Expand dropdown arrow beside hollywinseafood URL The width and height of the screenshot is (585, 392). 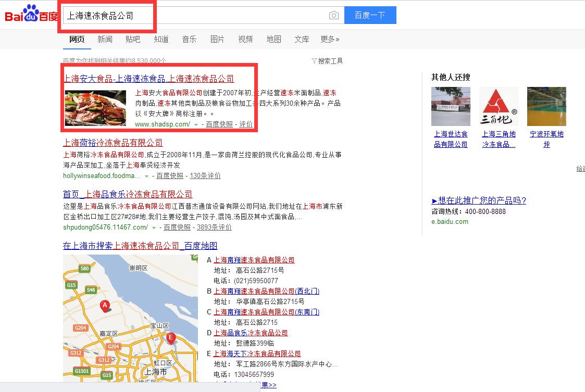pyautogui.click(x=146, y=176)
